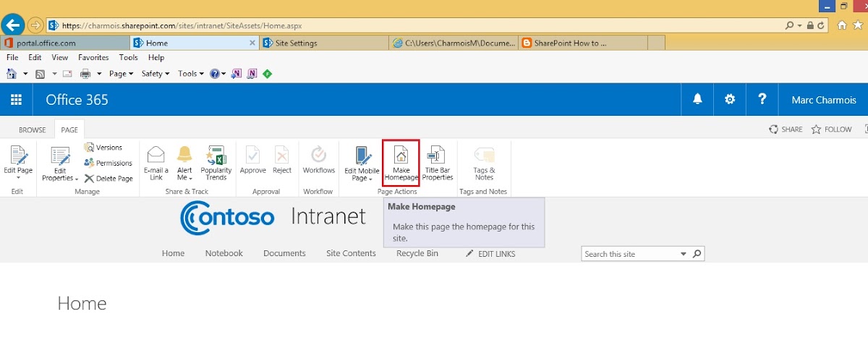The height and width of the screenshot is (348, 868).
Task: Click EDIT LINKS in the navigation
Action: (x=490, y=254)
